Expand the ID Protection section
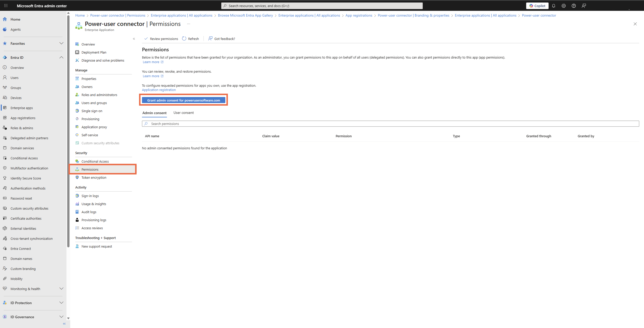644x328 pixels. (61, 303)
